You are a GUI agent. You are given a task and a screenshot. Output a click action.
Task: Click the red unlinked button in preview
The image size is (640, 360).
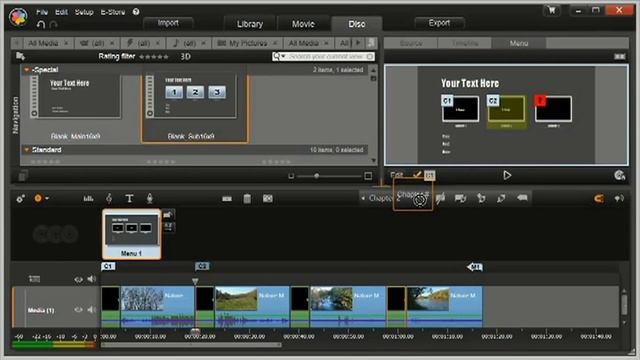[x=553, y=109]
